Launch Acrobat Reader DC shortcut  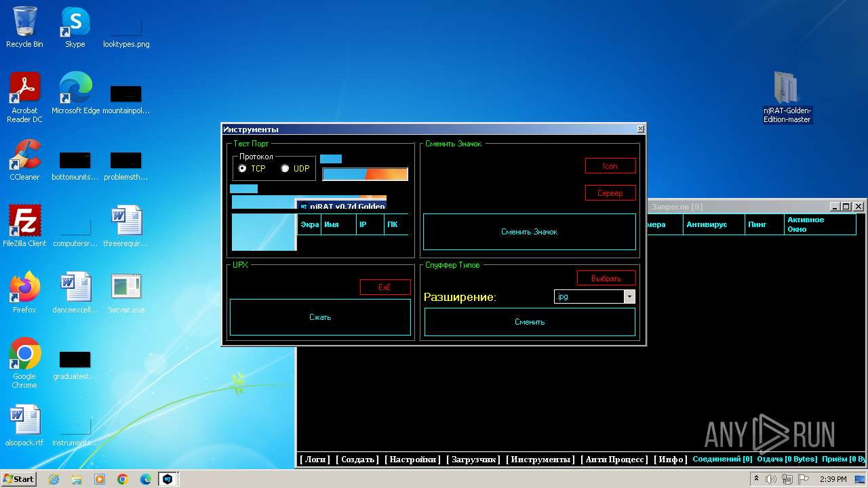(x=24, y=98)
